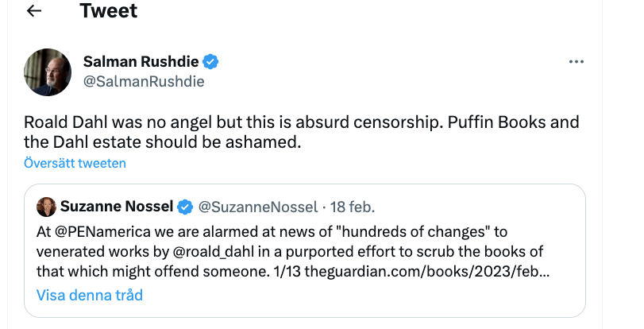Click the '18 feb.' timestamp
Image resolution: width=644 pixels, height=329 pixels.
[349, 207]
